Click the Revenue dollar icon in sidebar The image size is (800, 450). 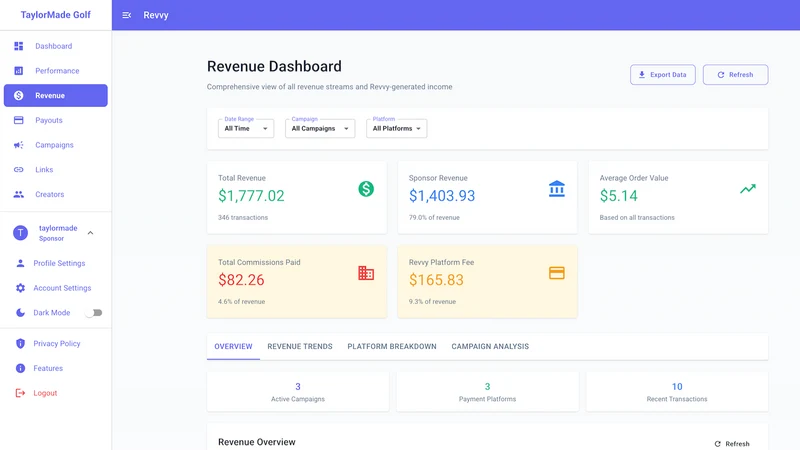(19, 95)
